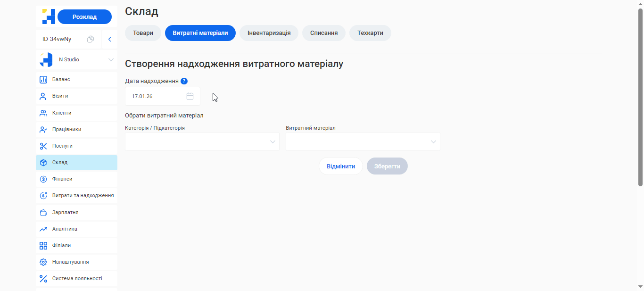Click the Послуги scissors icon
The width and height of the screenshot is (644, 291).
click(43, 145)
